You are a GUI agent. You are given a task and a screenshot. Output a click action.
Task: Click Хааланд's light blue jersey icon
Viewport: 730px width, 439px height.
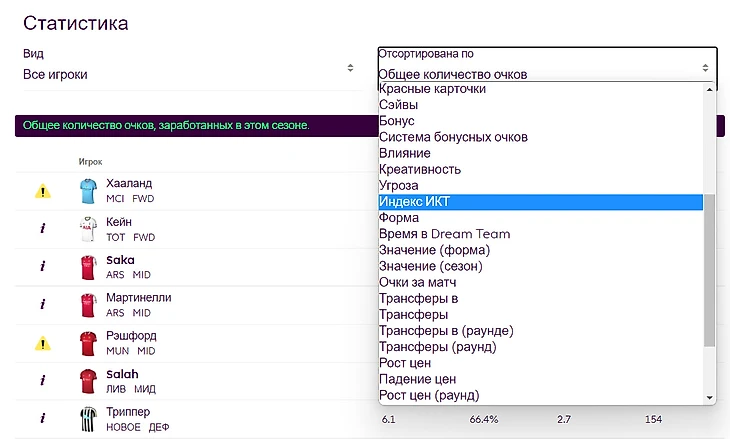[87, 191]
